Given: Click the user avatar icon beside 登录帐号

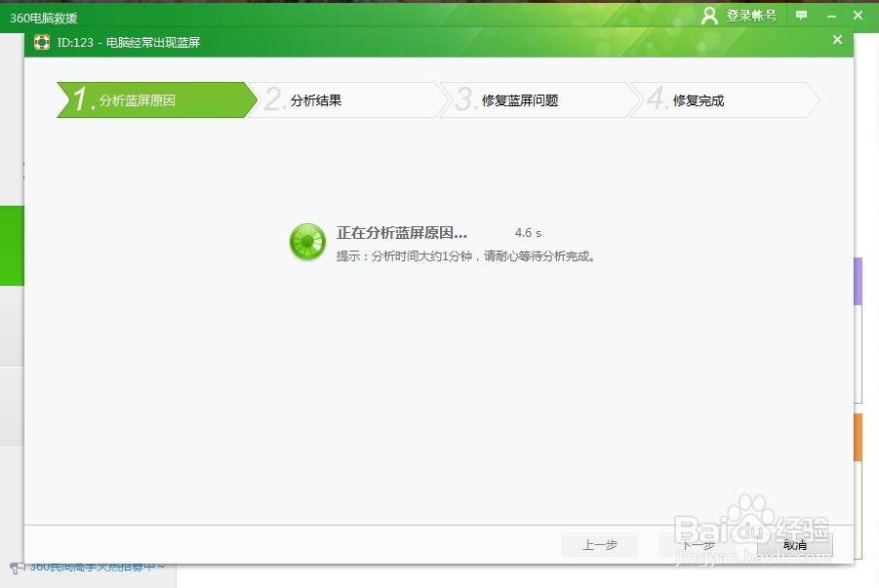Looking at the screenshot, I should pyautogui.click(x=711, y=16).
